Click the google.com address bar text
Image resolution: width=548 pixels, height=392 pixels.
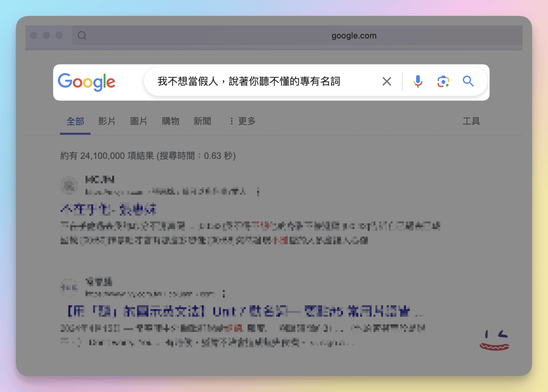(x=354, y=36)
